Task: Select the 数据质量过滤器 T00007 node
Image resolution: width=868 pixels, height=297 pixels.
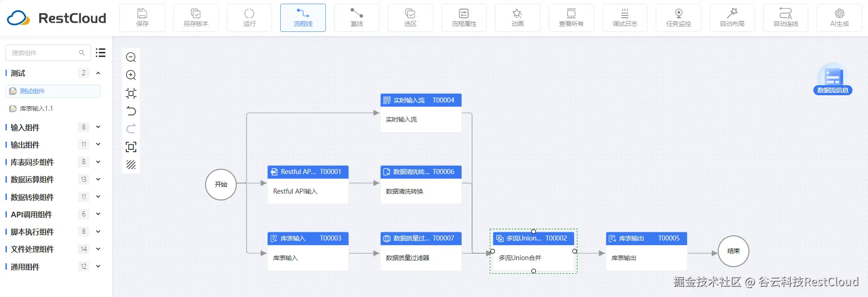Action: pyautogui.click(x=421, y=251)
